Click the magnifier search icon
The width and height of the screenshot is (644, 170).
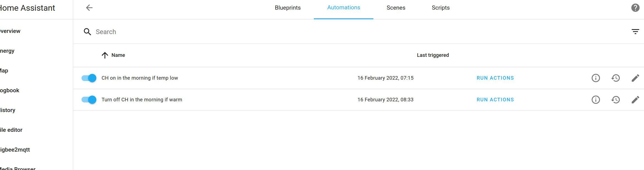(x=87, y=32)
